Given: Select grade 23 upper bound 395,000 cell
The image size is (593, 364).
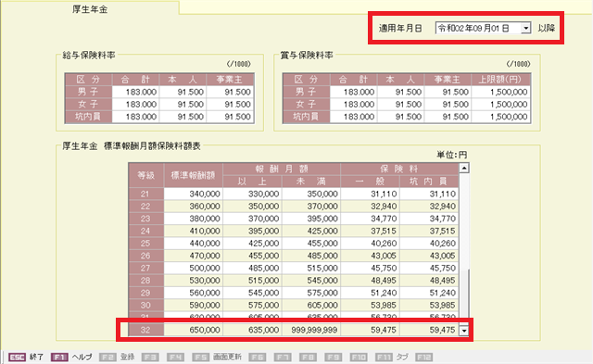Looking at the screenshot, I should click(x=311, y=219).
